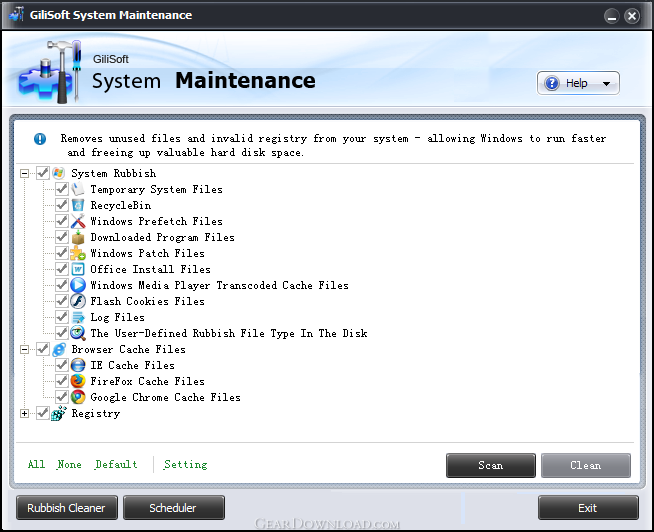Toggle IE Cache Files checkbox
The image size is (654, 532).
click(x=62, y=365)
